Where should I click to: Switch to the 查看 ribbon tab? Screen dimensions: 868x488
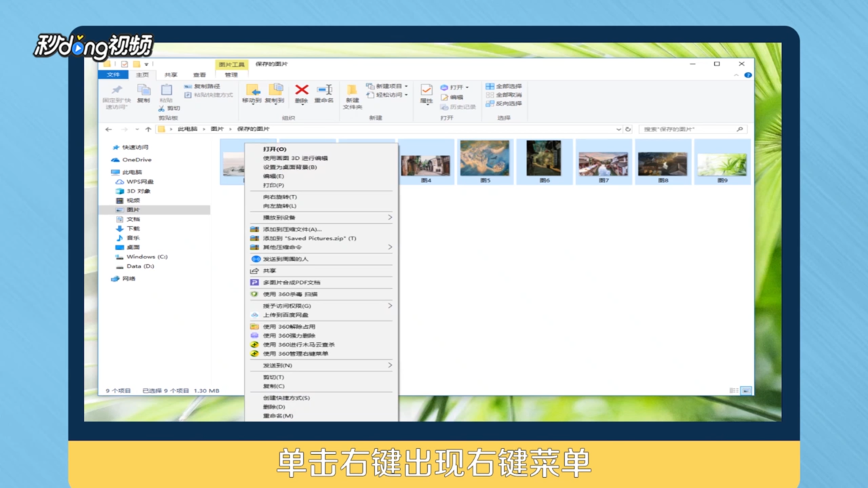[199, 75]
